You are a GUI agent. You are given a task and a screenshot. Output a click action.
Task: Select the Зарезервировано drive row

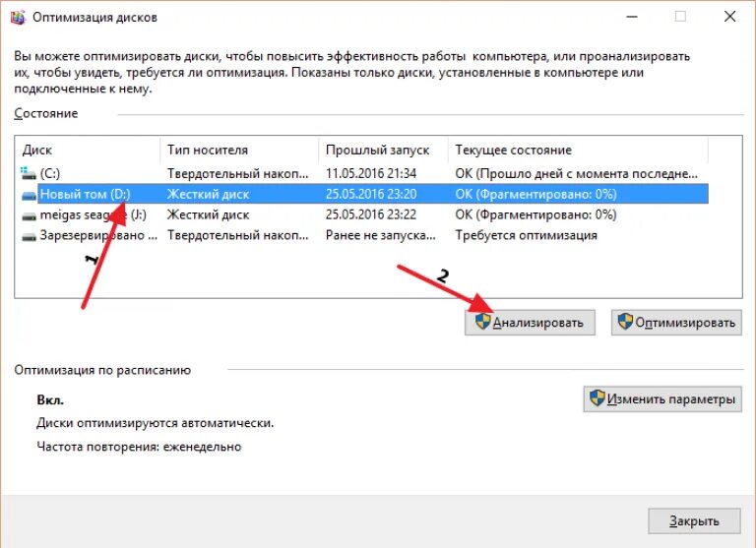[364, 236]
